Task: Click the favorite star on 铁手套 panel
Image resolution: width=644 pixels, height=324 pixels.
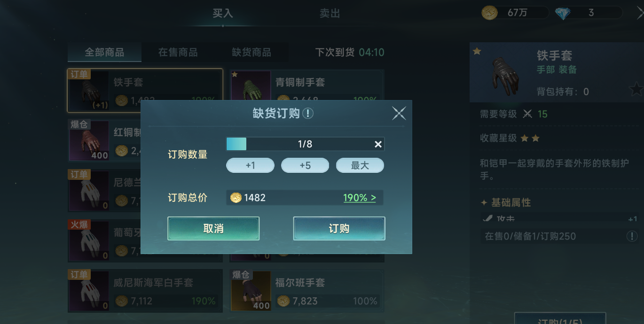Action: click(x=636, y=89)
